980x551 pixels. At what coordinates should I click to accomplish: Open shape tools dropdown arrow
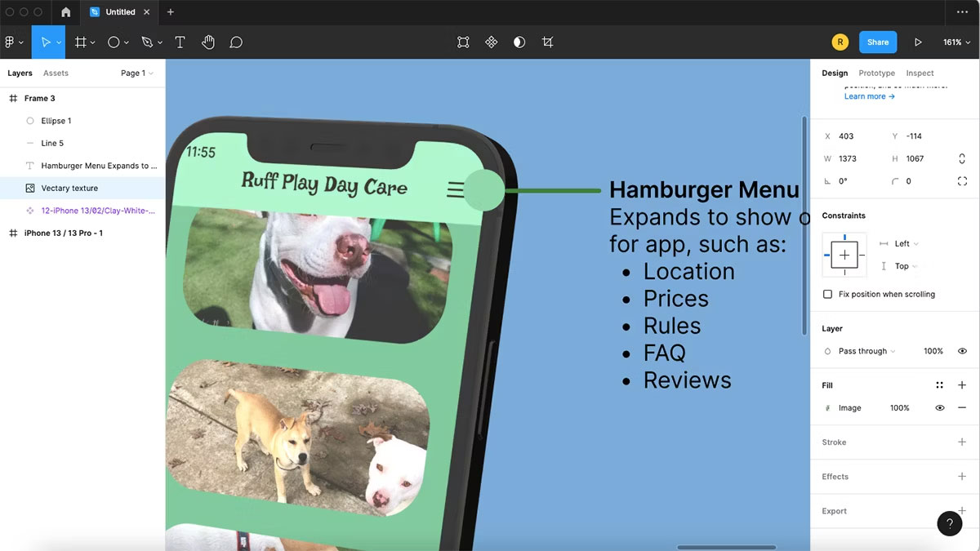[x=127, y=42]
